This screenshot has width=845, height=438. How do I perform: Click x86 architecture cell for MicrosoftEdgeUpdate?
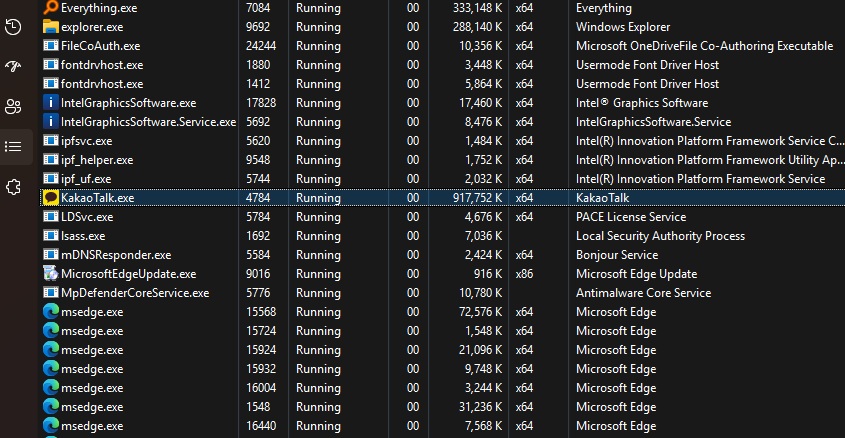[x=524, y=274]
